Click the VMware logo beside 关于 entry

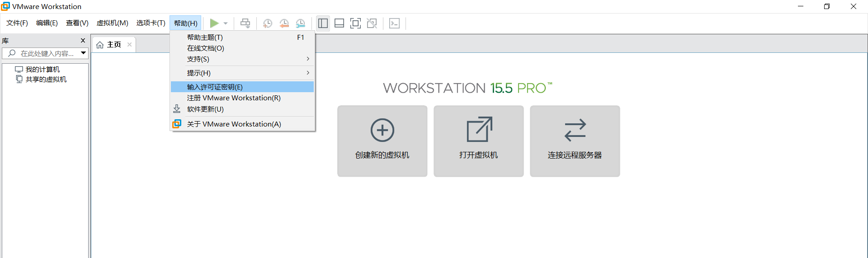click(x=177, y=124)
